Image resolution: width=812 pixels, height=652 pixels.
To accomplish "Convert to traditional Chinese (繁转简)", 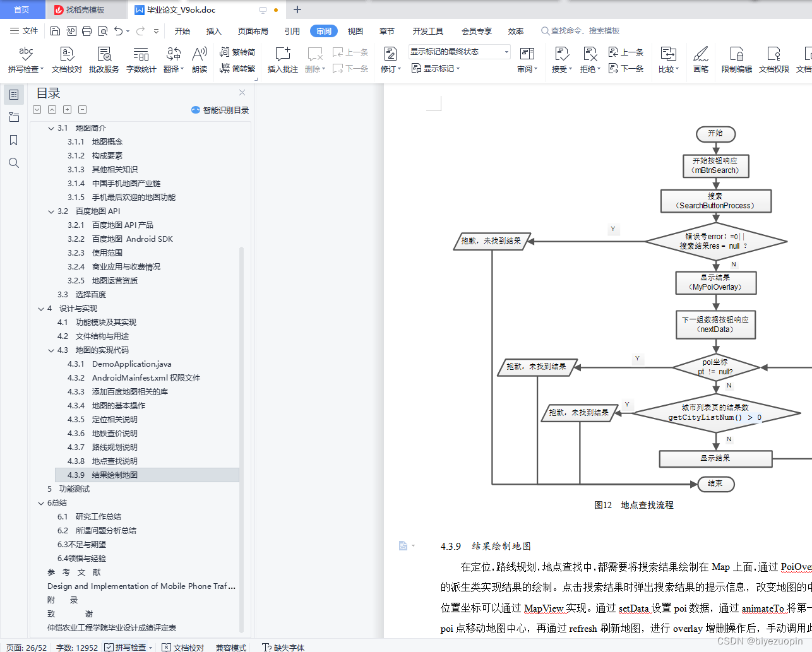I will point(237,52).
